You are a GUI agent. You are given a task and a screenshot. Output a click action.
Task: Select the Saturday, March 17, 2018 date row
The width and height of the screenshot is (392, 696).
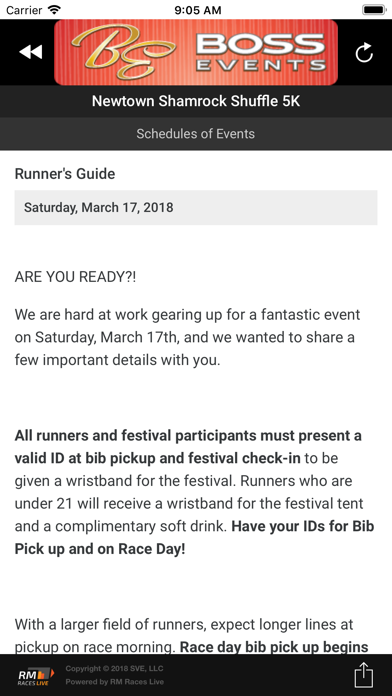pos(196,207)
